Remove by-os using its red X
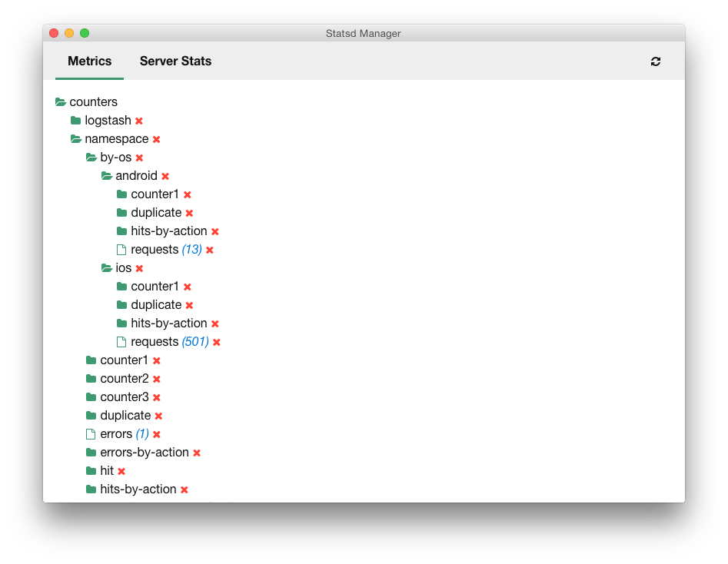Screen dimensions: 728x564 click(139, 158)
